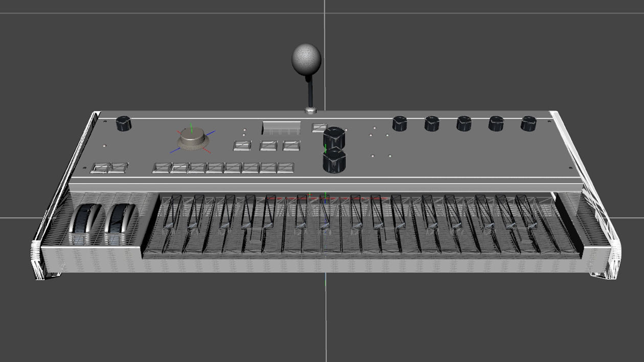Select the rightmost black knob on the panel

(x=529, y=124)
